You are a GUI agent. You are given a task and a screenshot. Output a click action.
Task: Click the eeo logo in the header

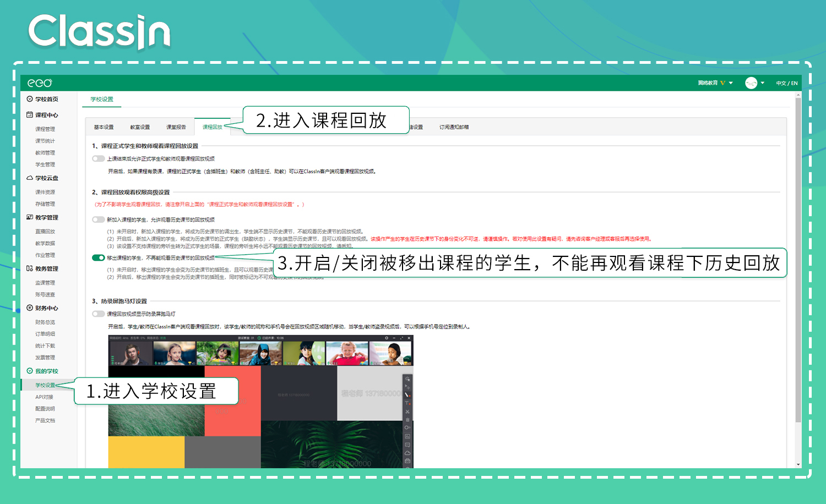click(x=40, y=83)
